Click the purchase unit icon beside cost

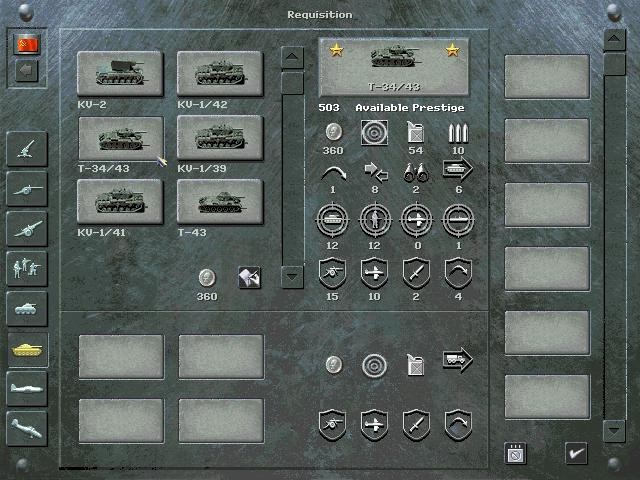coord(250,277)
